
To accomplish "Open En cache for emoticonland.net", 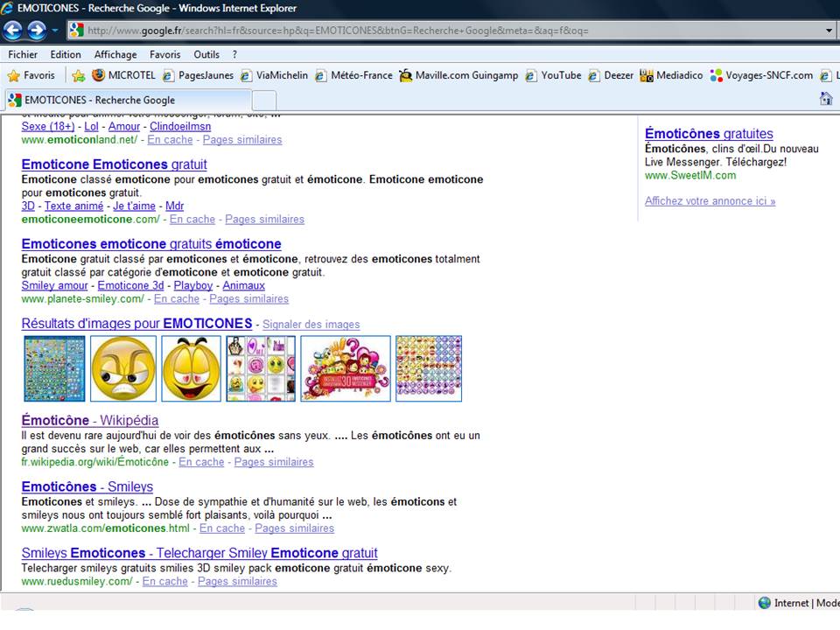I will pyautogui.click(x=170, y=140).
